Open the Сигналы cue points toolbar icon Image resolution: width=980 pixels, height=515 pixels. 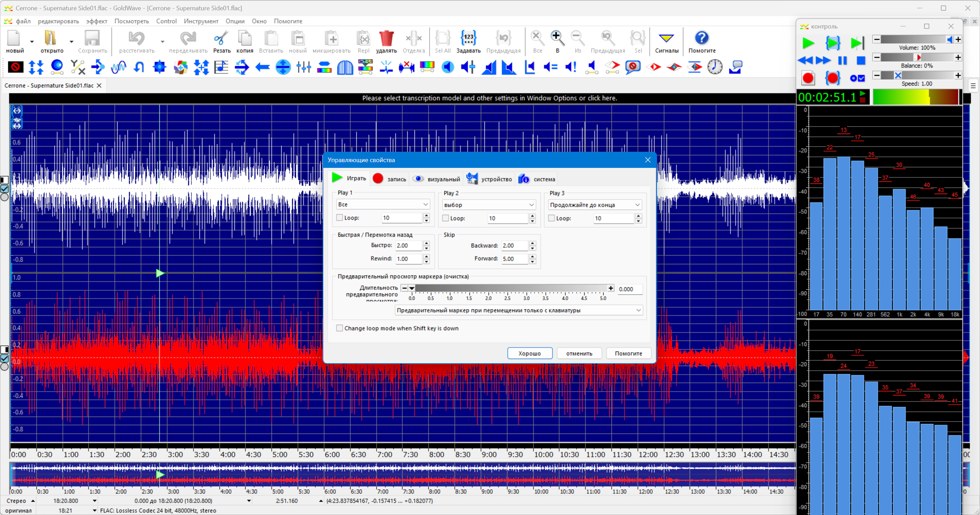pyautogui.click(x=667, y=41)
